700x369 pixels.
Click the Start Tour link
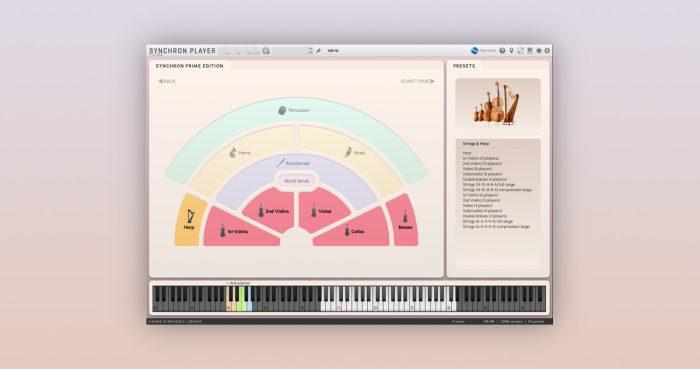tap(417, 81)
